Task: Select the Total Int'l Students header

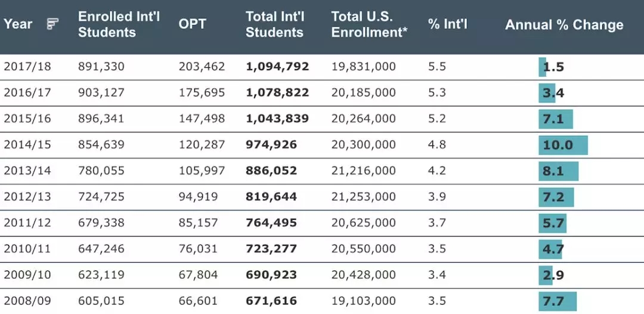Action: click(x=275, y=24)
